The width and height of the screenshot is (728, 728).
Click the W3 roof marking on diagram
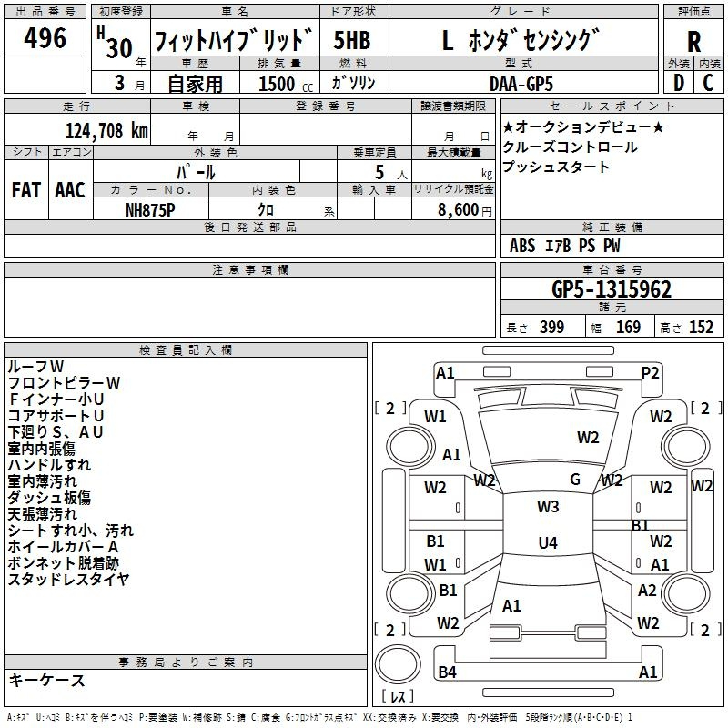pyautogui.click(x=547, y=507)
